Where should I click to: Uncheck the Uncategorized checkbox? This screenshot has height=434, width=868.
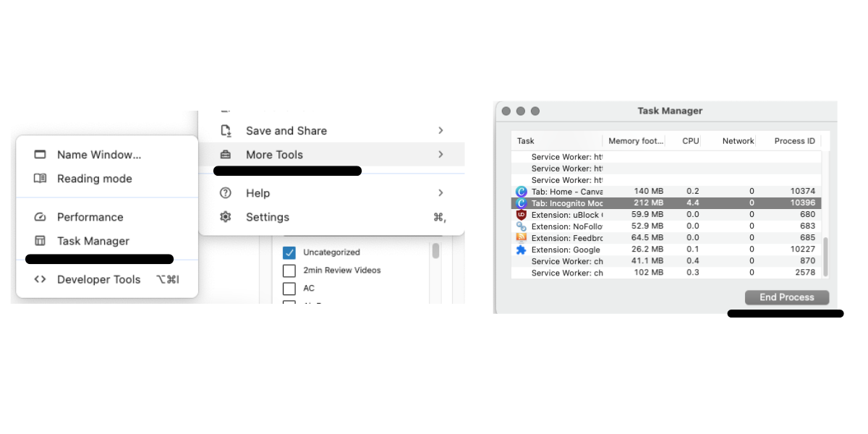coord(289,252)
